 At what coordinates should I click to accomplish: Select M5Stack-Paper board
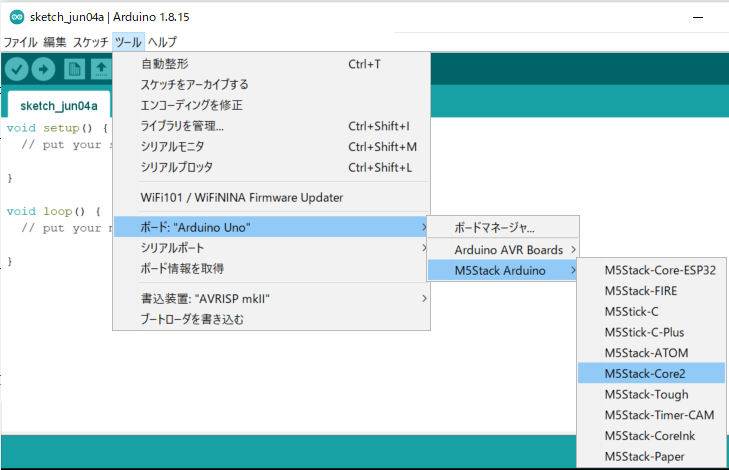[651, 457]
